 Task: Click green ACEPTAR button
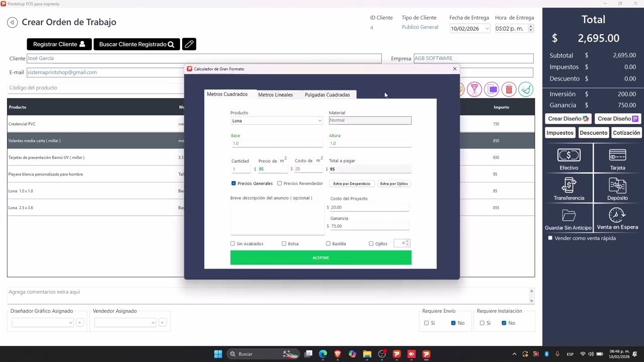pyautogui.click(x=321, y=258)
